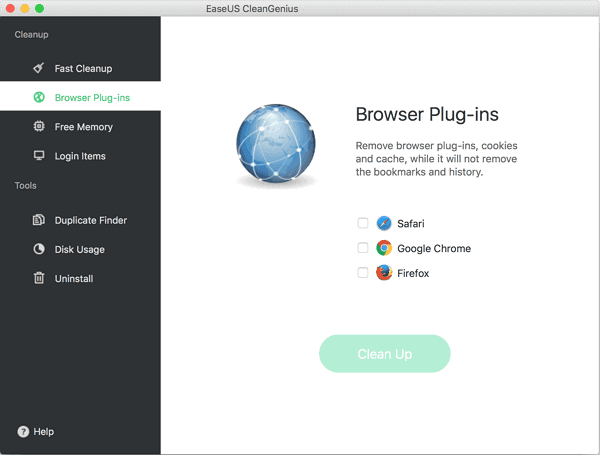The image size is (600, 455).
Task: Open the Help link
Action: 44,432
